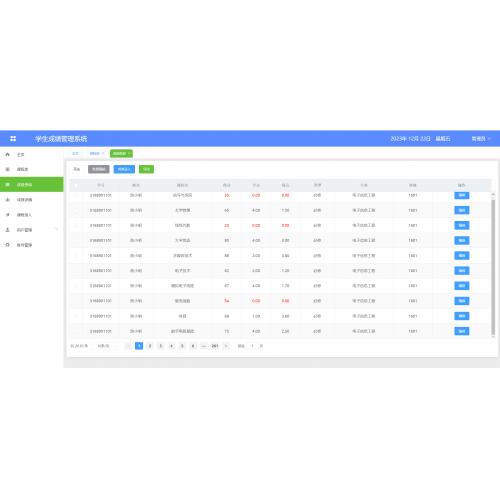The width and height of the screenshot is (500, 500).
Task: Select the paper plane icon sidebar item
Action: click(32, 215)
